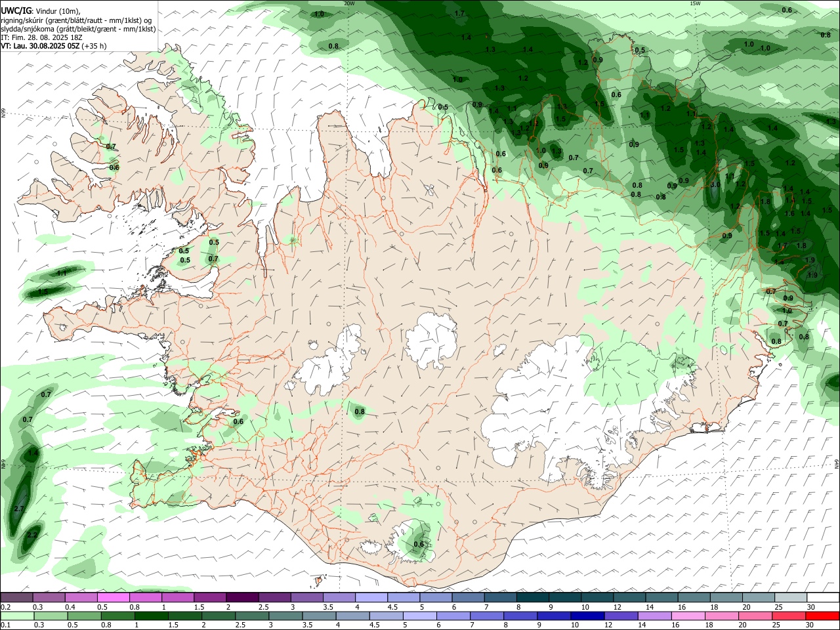
Task: Select the light pink 16 swatch, lower legend row
Action: click(x=687, y=616)
